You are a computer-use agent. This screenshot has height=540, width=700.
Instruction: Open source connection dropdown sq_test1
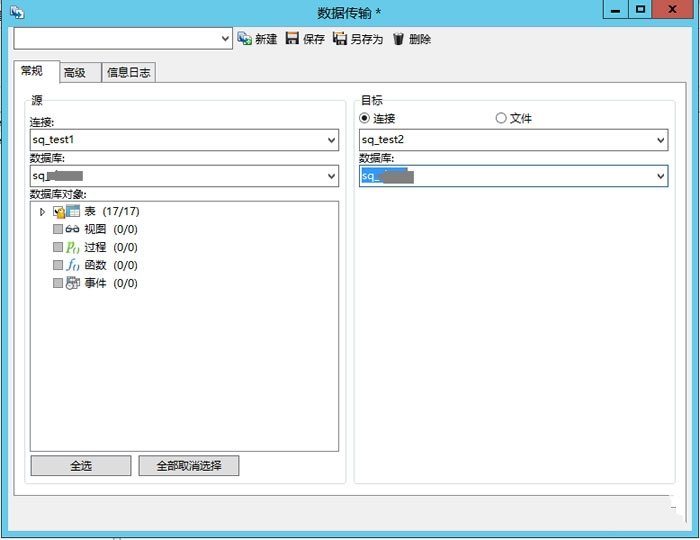point(331,140)
